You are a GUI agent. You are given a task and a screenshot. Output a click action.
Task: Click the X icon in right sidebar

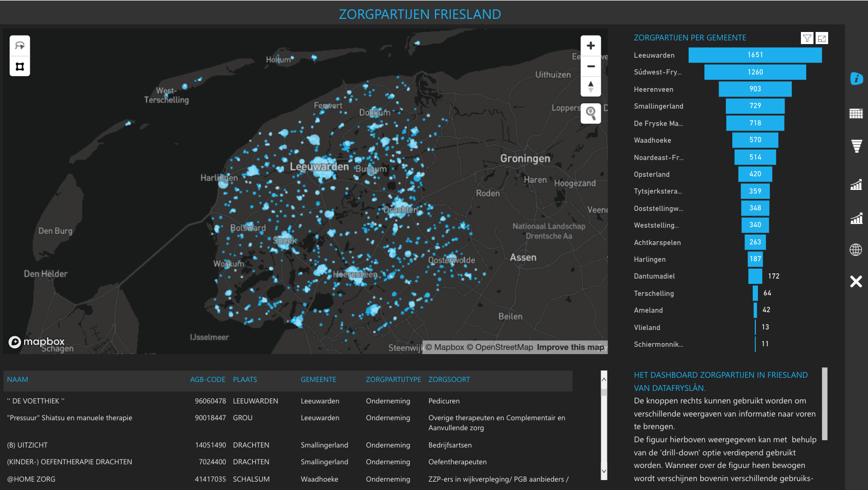coord(856,282)
